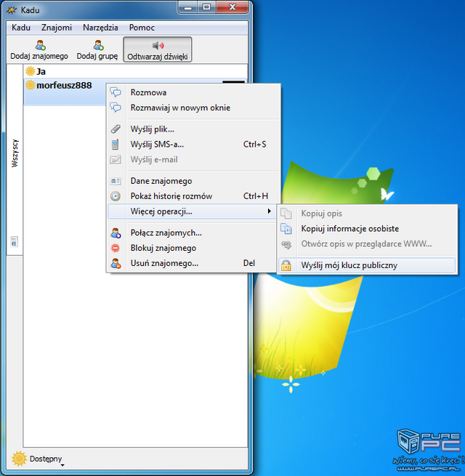Maximize the Kadu window

[x=206, y=7]
